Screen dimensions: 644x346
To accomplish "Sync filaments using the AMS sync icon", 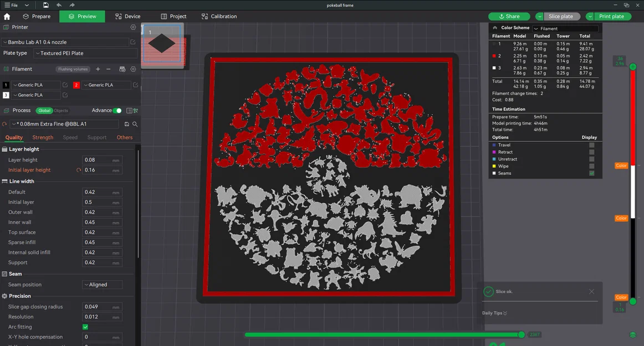I will click(121, 69).
